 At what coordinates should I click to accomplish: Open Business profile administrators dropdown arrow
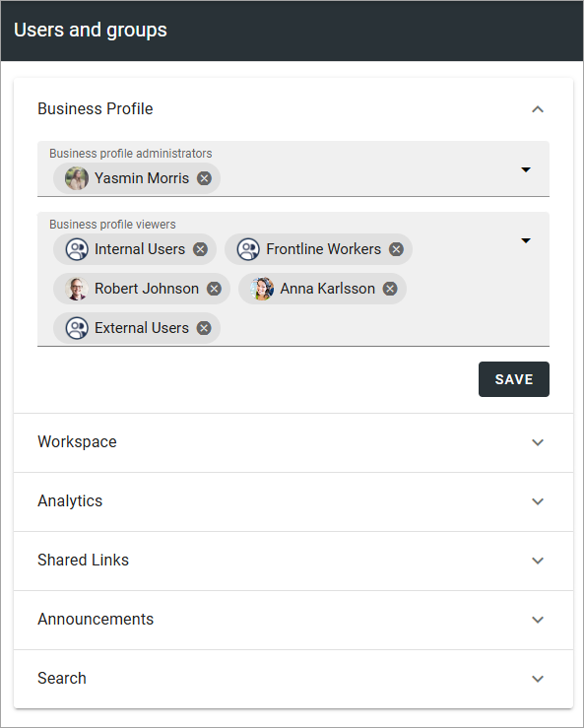click(526, 169)
